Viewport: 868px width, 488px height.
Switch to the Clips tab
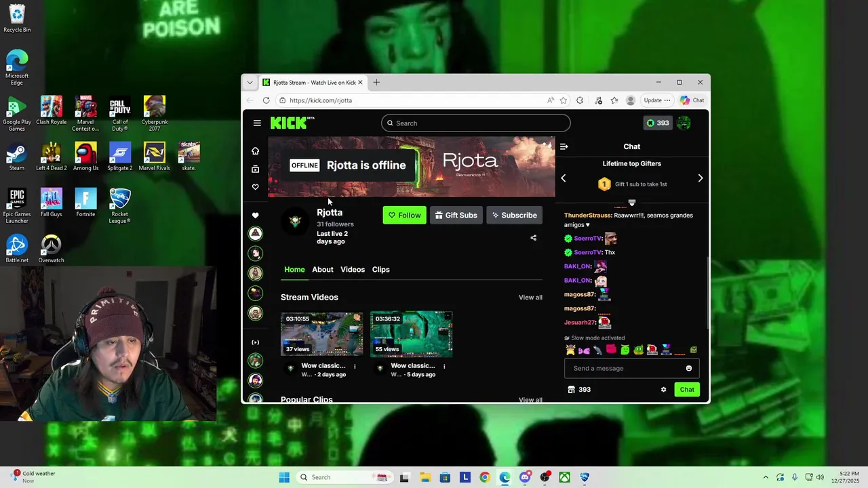pos(380,270)
